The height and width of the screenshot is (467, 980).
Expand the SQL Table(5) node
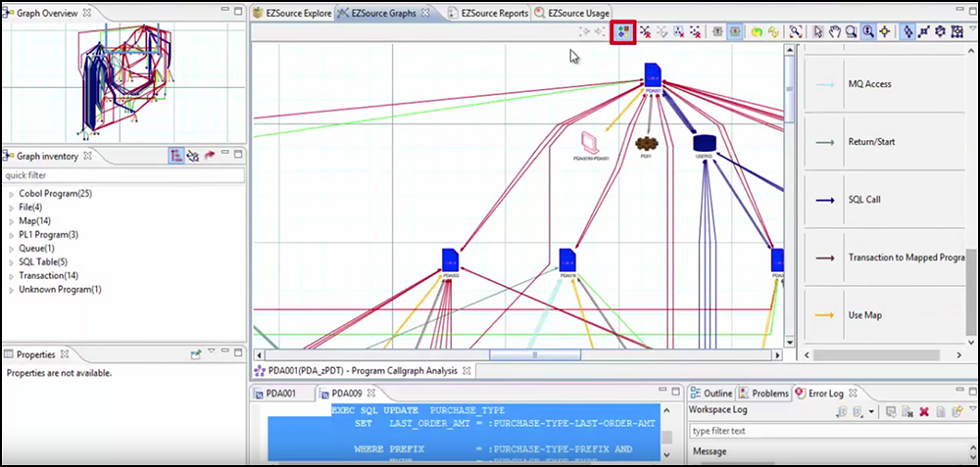(x=11, y=262)
